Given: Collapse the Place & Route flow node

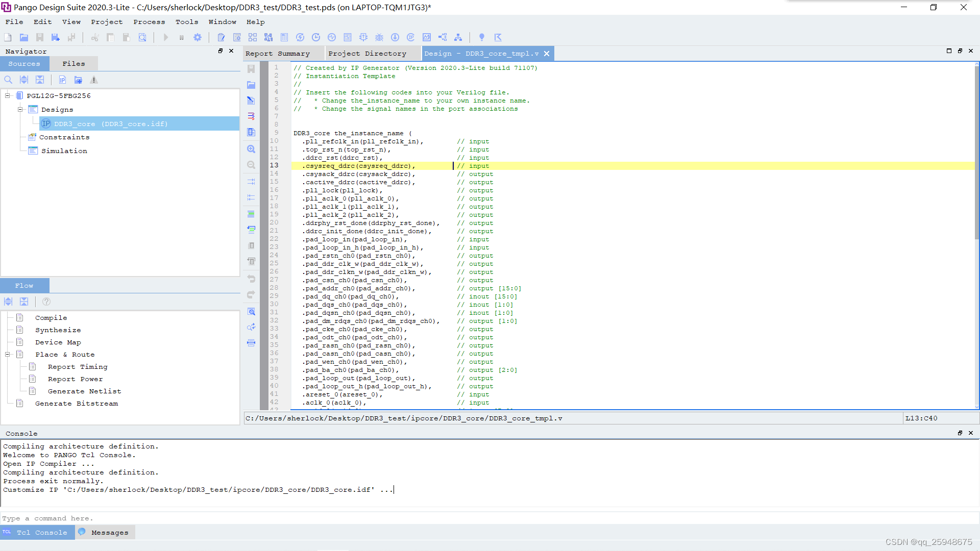Looking at the screenshot, I should click(x=8, y=355).
